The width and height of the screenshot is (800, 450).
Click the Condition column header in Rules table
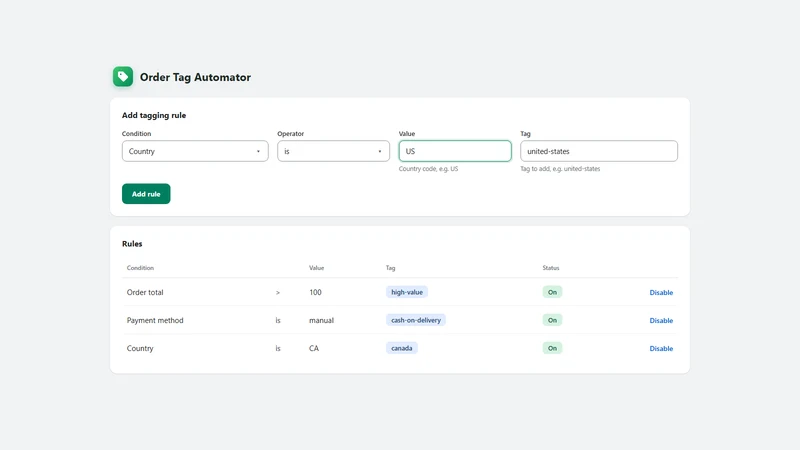click(140, 268)
